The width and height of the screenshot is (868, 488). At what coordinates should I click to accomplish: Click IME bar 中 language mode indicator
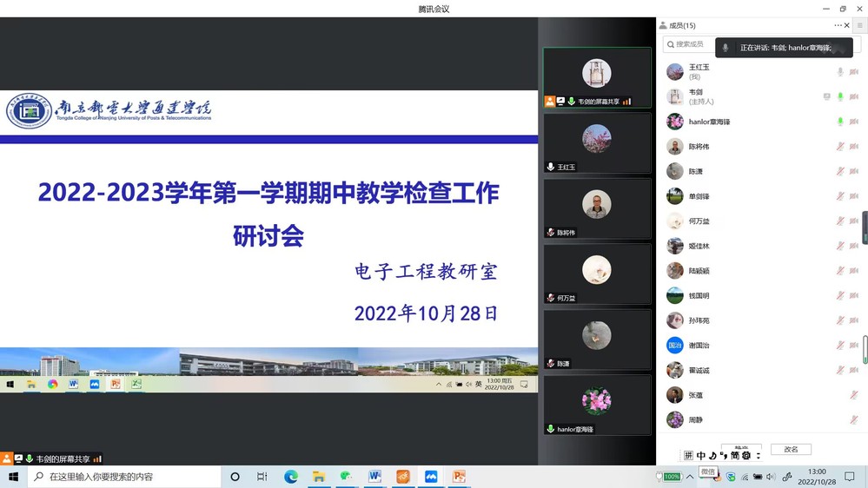click(701, 455)
